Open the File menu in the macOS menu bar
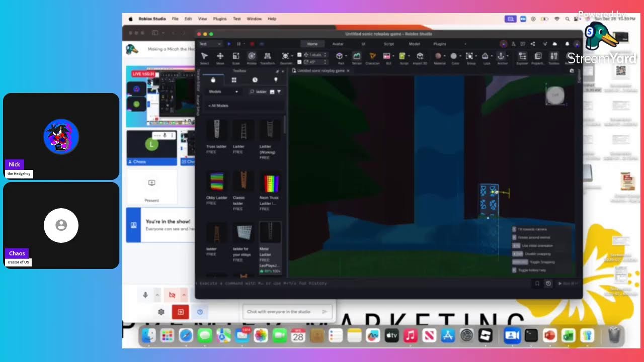644x362 pixels. click(175, 19)
